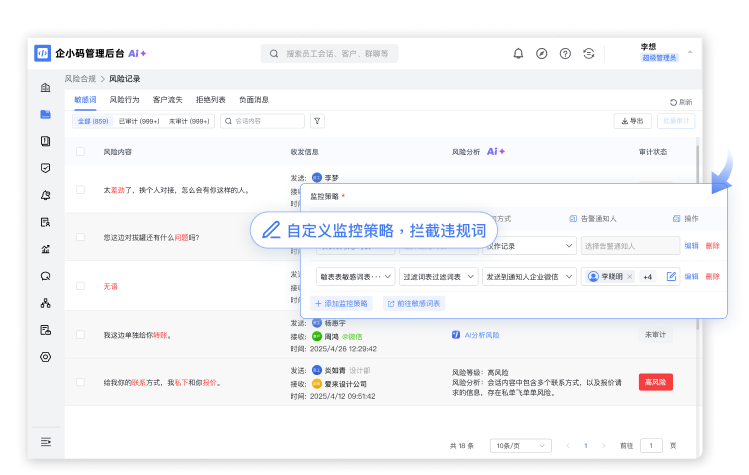749x475 pixels.
Task: Click the compass navigation icon in header
Action: pos(541,54)
